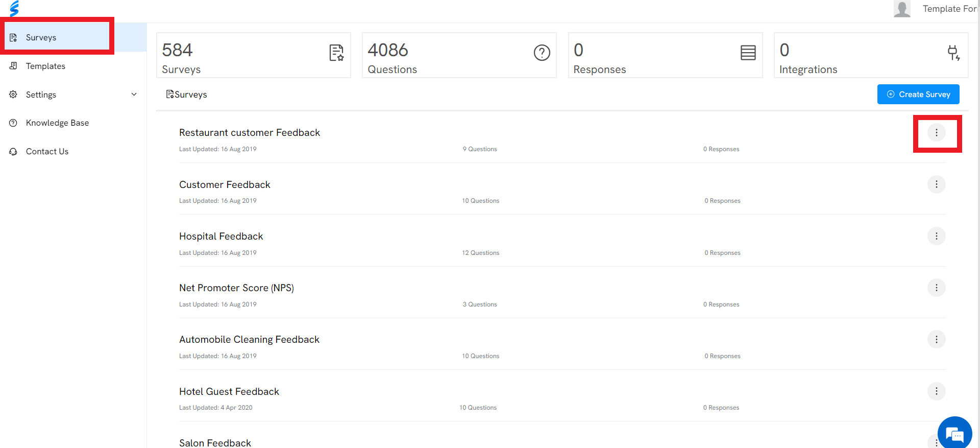Open the Customer Feedback survey
Viewport: 980px width, 448px height.
tap(225, 184)
